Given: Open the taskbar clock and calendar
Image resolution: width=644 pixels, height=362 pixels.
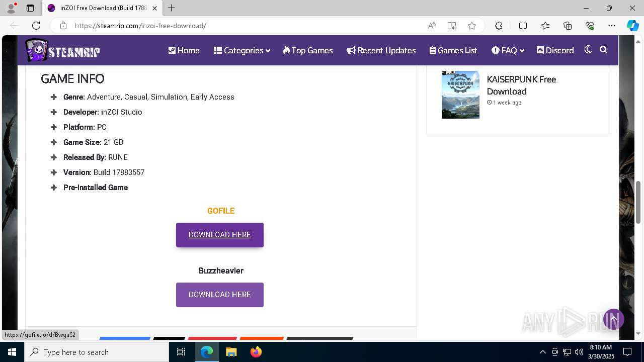Looking at the screenshot, I should (600, 352).
